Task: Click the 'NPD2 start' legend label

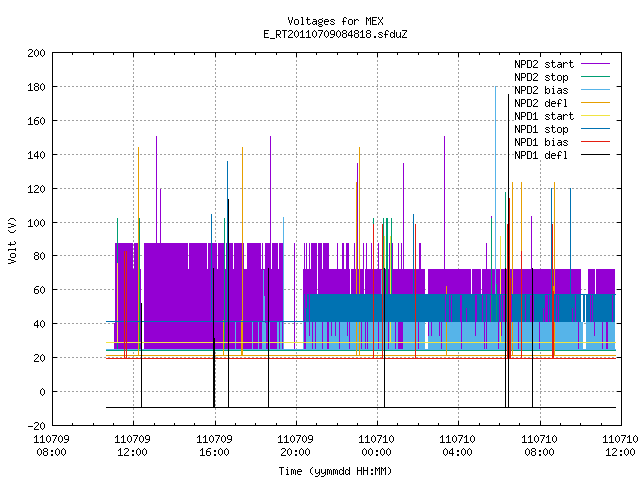Action: 544,64
